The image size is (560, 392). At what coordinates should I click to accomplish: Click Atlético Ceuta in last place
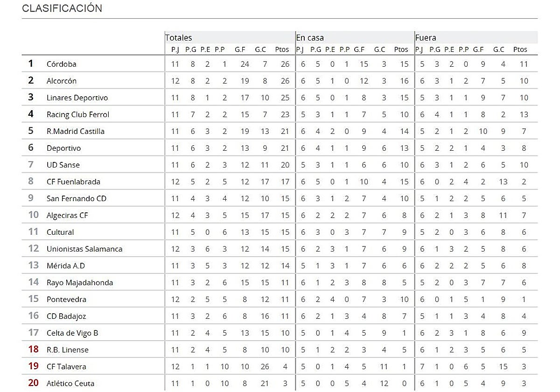click(x=70, y=383)
